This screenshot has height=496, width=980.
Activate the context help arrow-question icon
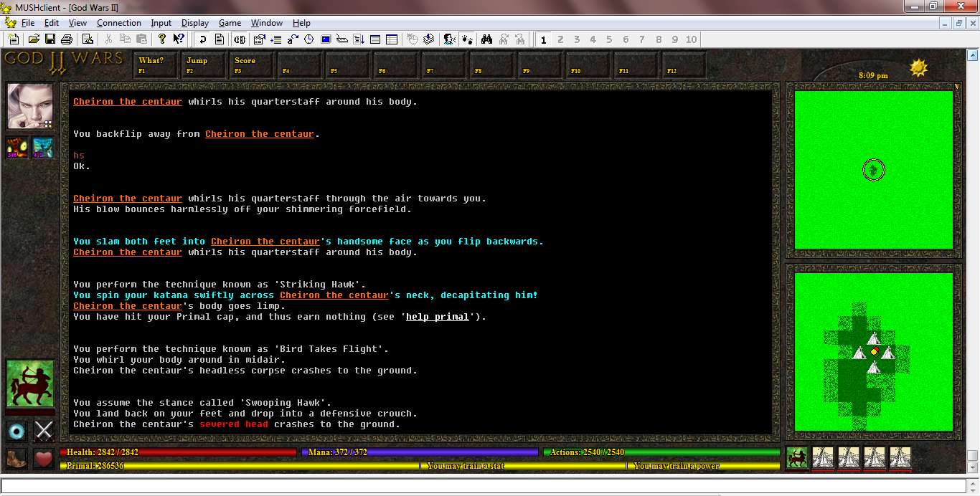pos(179,39)
